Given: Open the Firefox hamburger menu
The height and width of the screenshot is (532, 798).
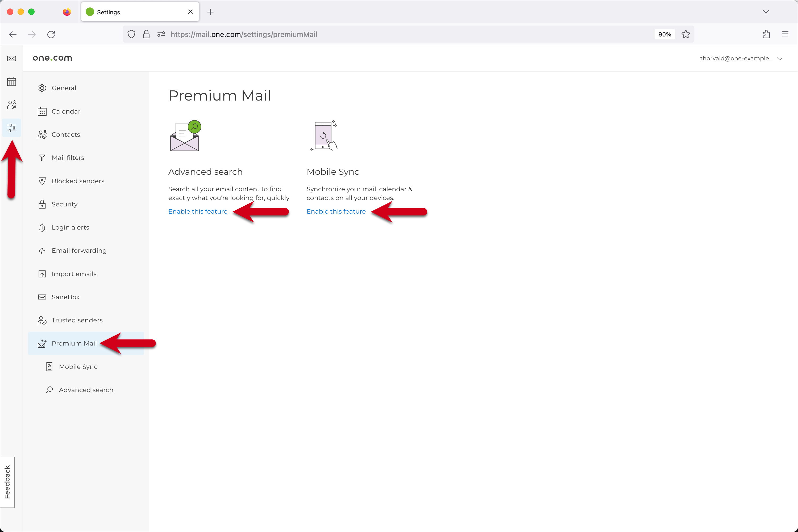Looking at the screenshot, I should pyautogui.click(x=786, y=34).
